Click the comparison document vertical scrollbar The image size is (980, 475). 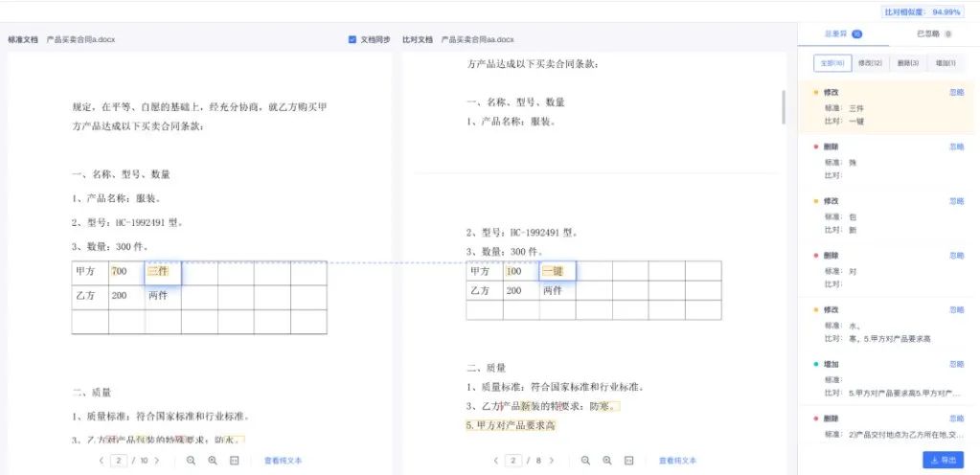point(784,107)
